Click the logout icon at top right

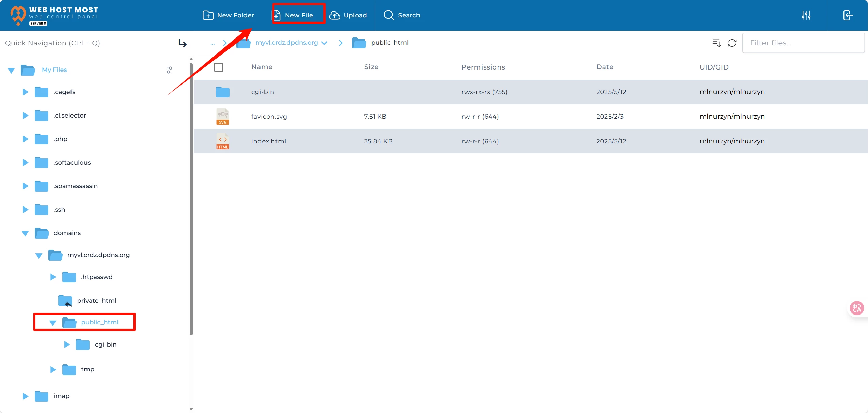(848, 15)
